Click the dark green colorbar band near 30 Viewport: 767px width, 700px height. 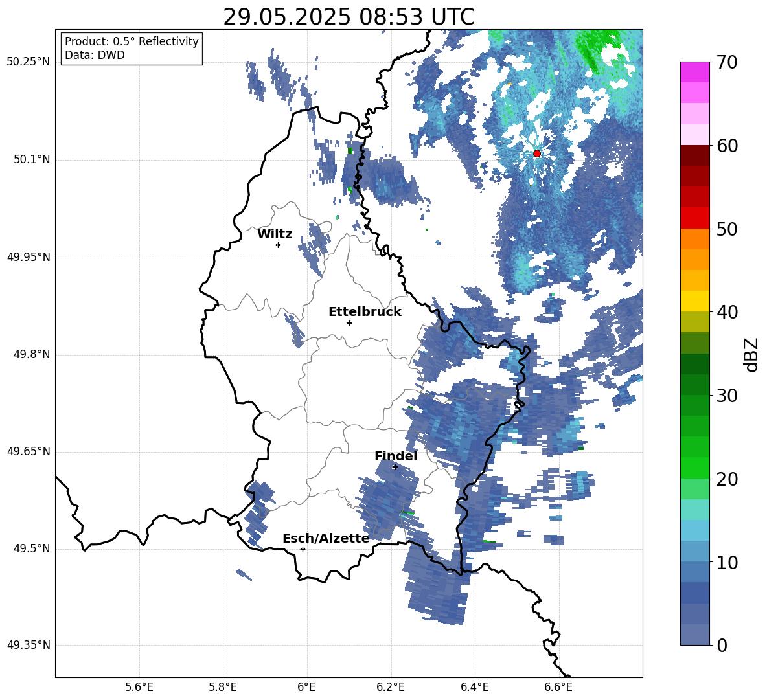click(x=694, y=385)
